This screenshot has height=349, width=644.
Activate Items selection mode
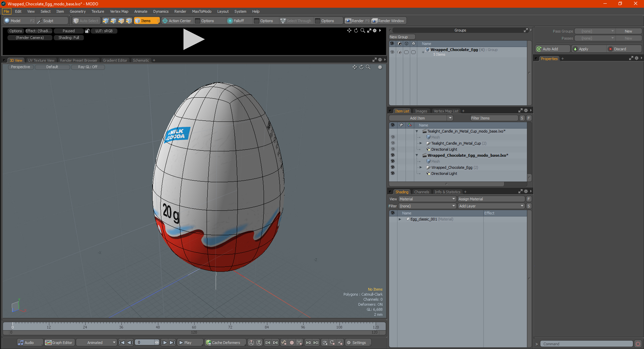click(147, 21)
